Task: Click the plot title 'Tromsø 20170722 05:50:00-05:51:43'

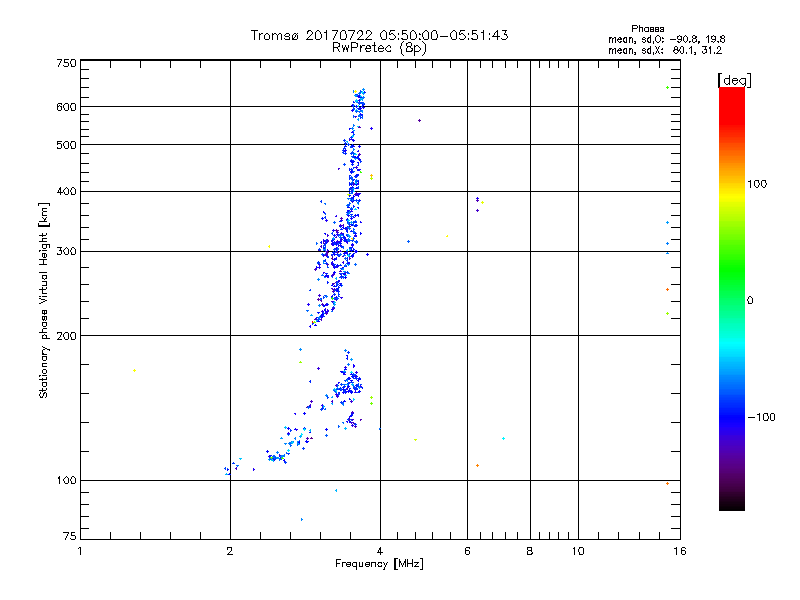Action: (379, 35)
